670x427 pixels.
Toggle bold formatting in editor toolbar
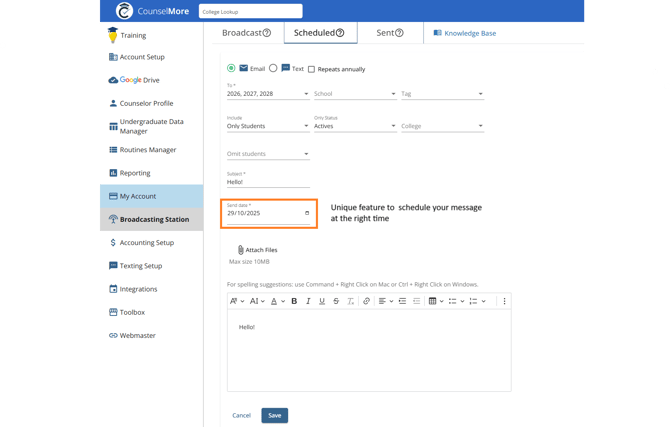[294, 301]
